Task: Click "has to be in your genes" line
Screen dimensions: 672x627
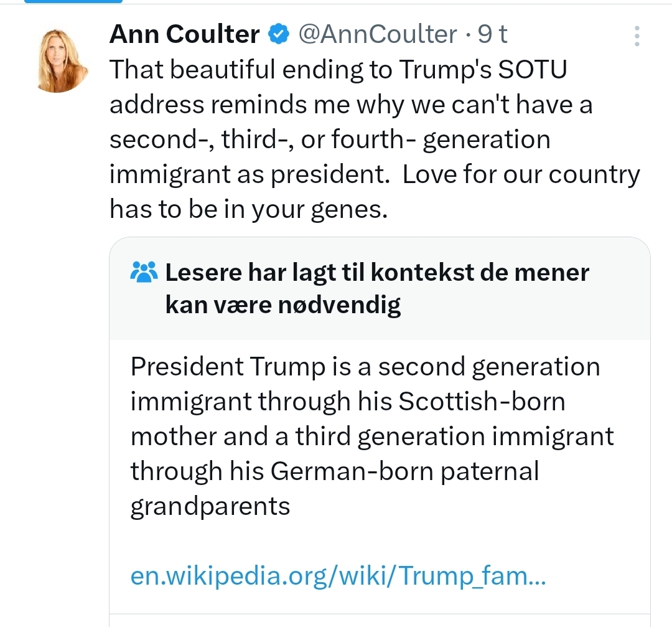Action: tap(249, 209)
